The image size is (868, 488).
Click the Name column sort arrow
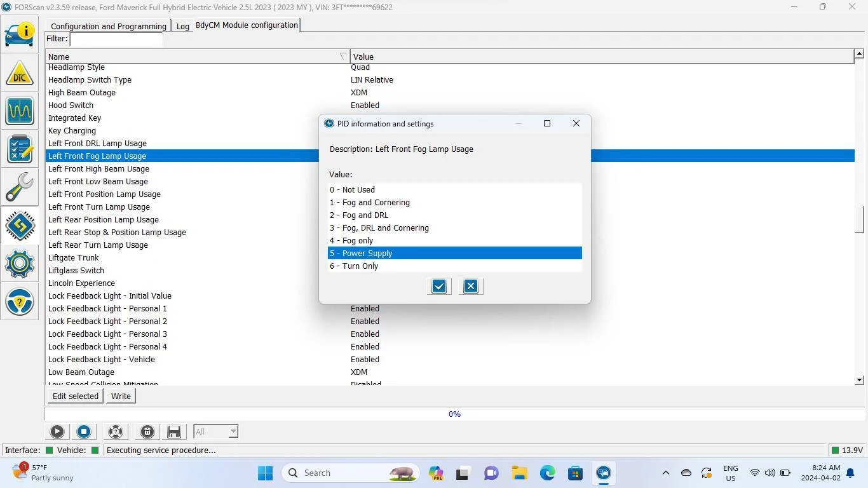pos(343,57)
